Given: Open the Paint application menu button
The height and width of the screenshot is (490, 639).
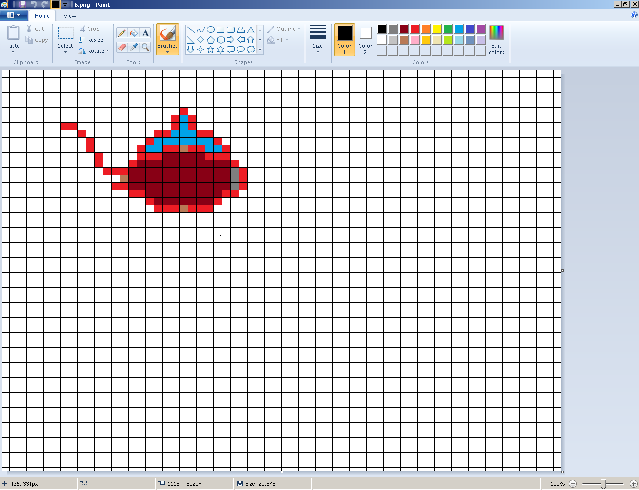Looking at the screenshot, I should point(13,15).
